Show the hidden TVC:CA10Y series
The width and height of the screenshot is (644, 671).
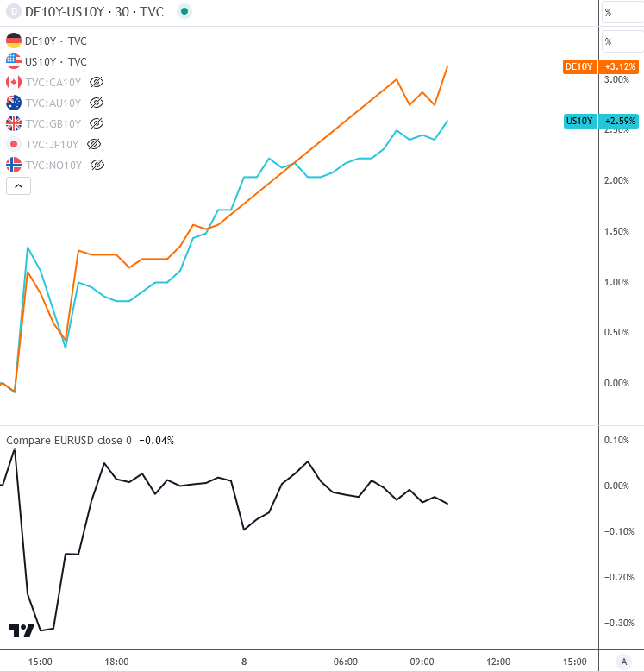97,82
